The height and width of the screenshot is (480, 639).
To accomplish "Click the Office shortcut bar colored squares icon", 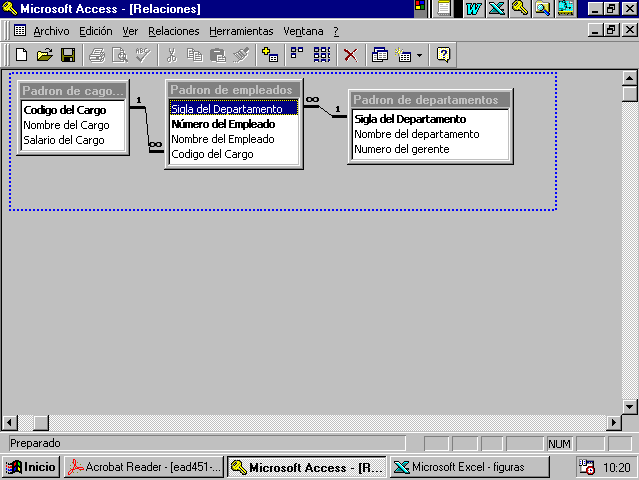I will [x=419, y=6].
